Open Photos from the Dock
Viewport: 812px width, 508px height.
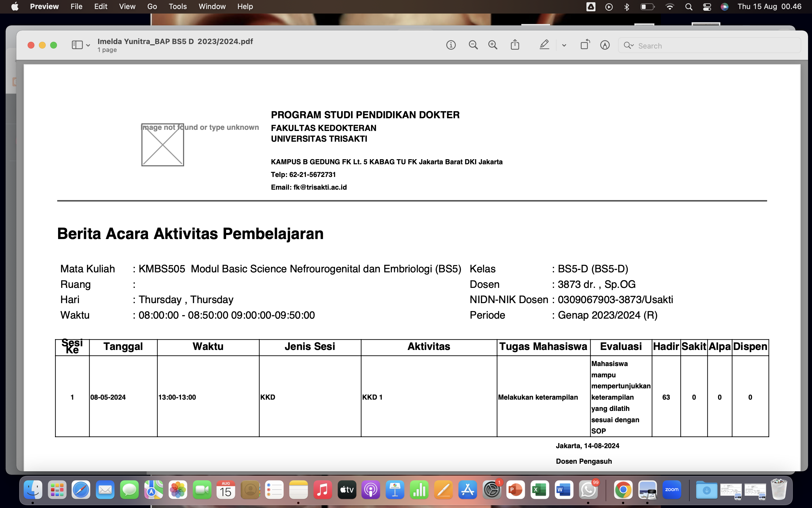pyautogui.click(x=178, y=490)
